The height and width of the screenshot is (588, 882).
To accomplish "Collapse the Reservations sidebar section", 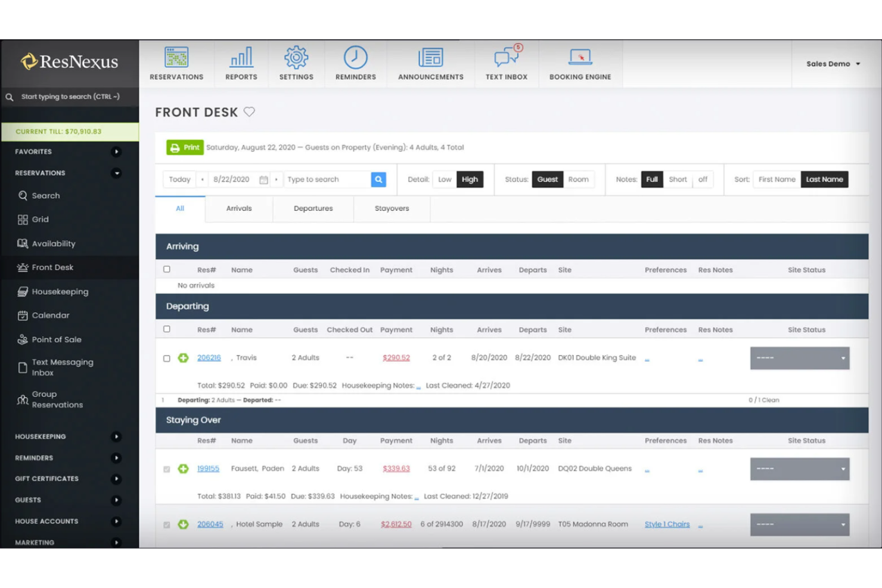I will 116,173.
